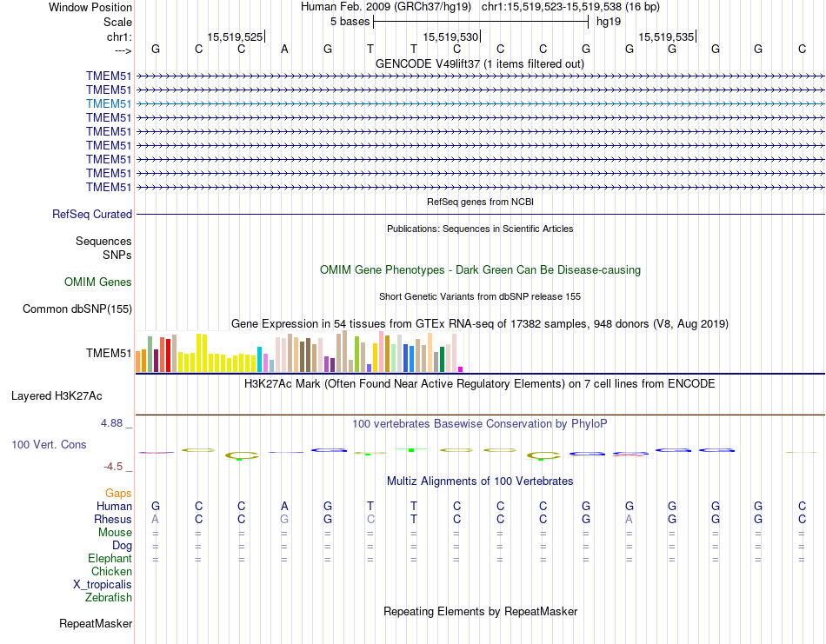Click 'Repeating Elements by RepeatMasker' title
This screenshot has height=644, width=826.
click(480, 611)
